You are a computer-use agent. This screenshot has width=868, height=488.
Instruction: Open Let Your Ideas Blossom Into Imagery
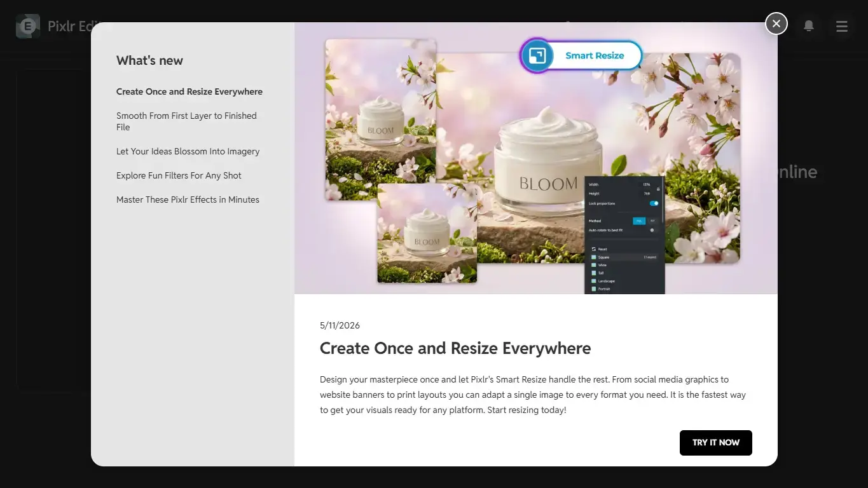[x=188, y=151]
